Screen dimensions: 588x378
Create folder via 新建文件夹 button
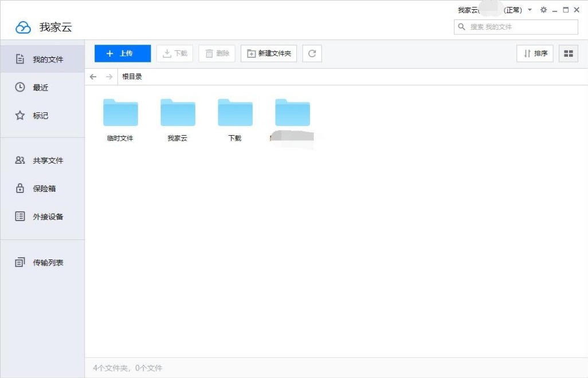pos(269,53)
